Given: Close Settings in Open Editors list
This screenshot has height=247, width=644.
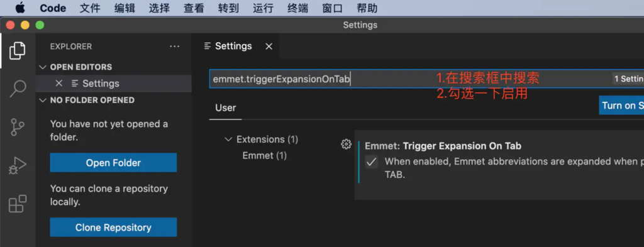Looking at the screenshot, I should pos(58,84).
